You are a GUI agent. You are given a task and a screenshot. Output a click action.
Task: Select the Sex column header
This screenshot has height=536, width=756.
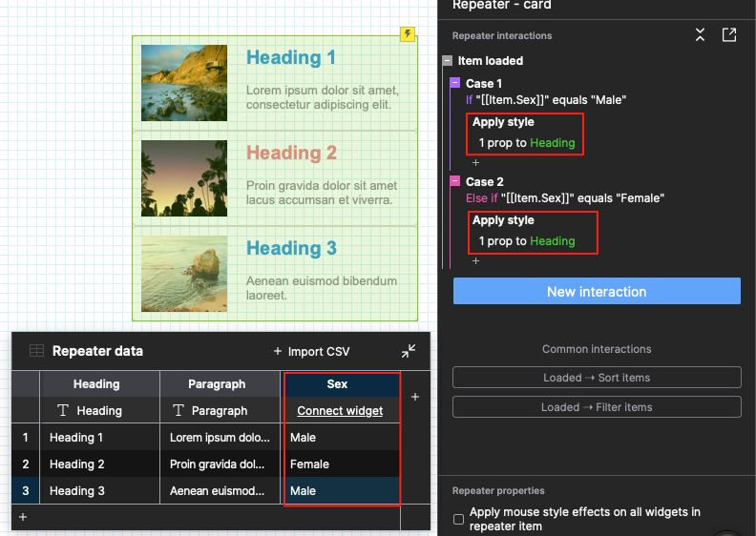click(337, 384)
